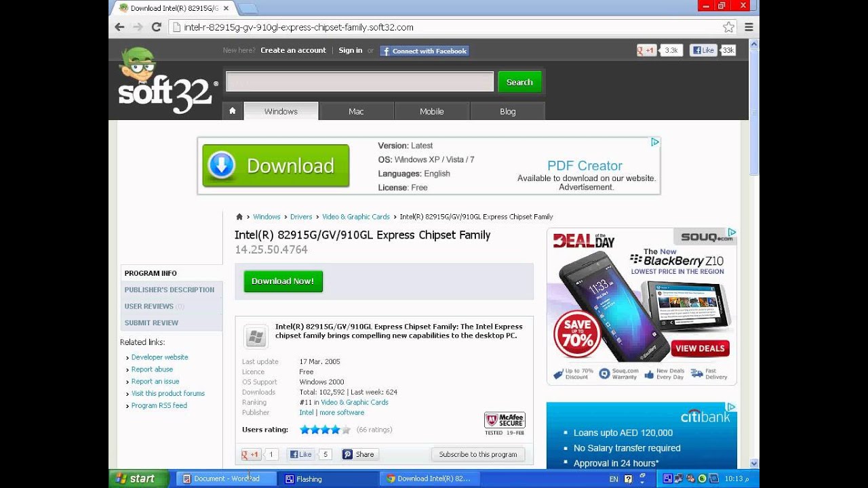
Task: Open the Developer website link
Action: (159, 357)
